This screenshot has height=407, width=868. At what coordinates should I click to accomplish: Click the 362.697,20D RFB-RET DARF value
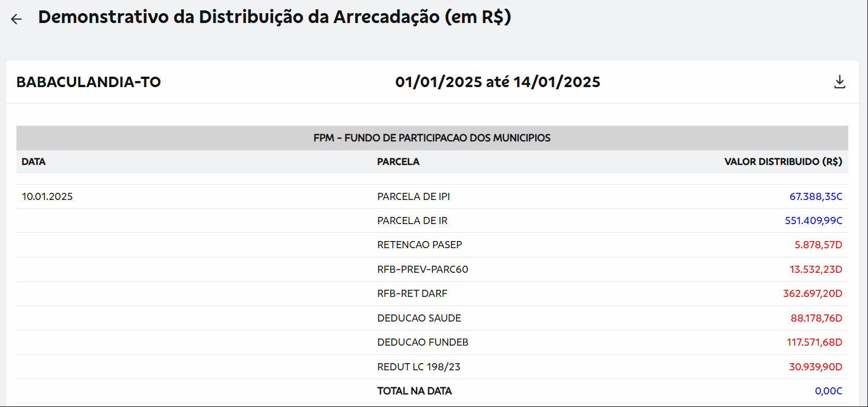point(812,294)
